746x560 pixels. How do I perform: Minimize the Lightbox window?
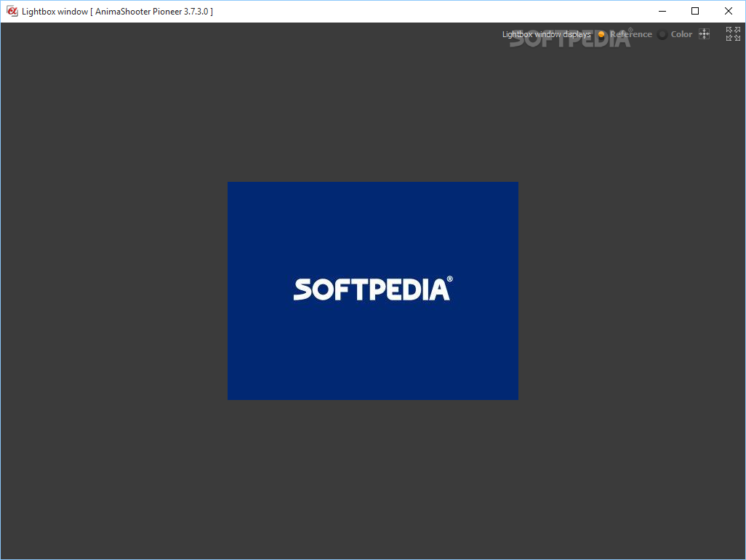662,11
